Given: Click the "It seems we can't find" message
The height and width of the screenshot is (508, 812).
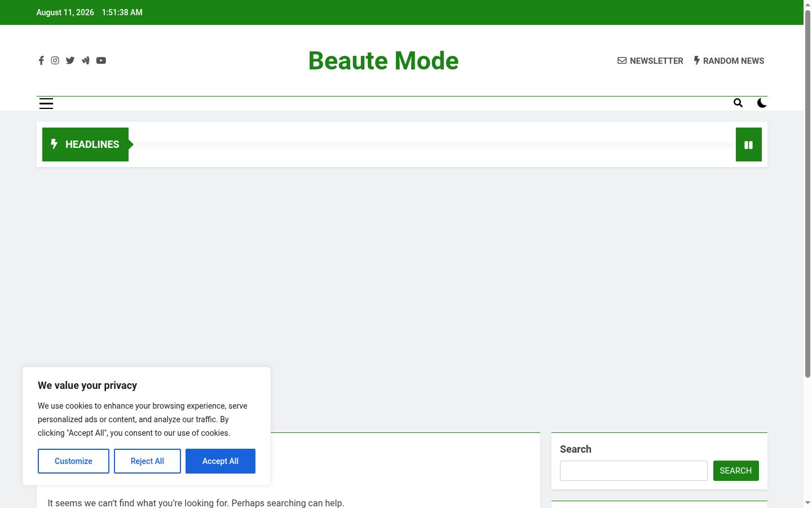Looking at the screenshot, I should 196,503.
